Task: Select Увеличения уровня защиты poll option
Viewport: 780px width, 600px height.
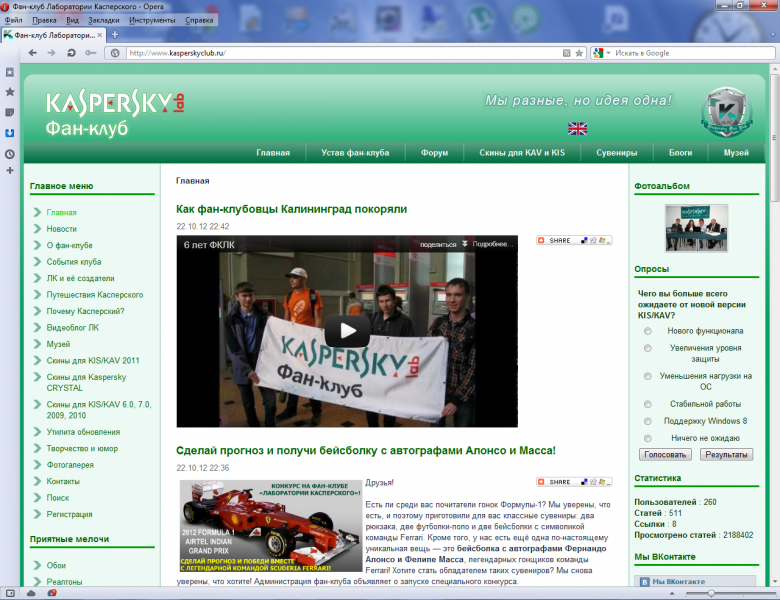Action: click(648, 348)
